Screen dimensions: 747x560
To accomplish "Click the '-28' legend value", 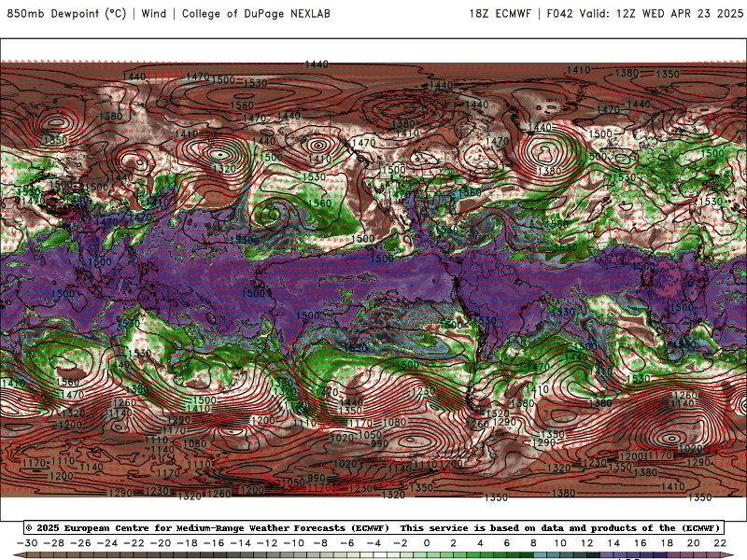I will click(x=53, y=543).
